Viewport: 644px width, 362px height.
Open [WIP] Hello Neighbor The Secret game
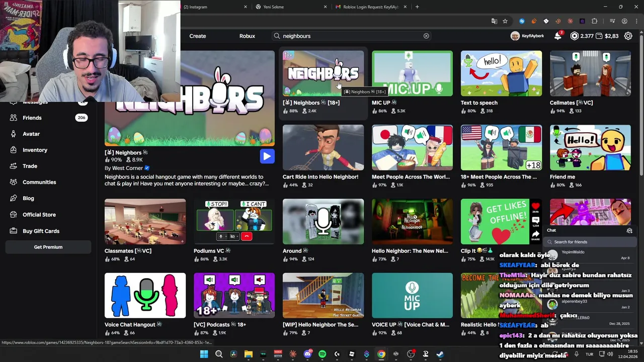click(x=323, y=295)
